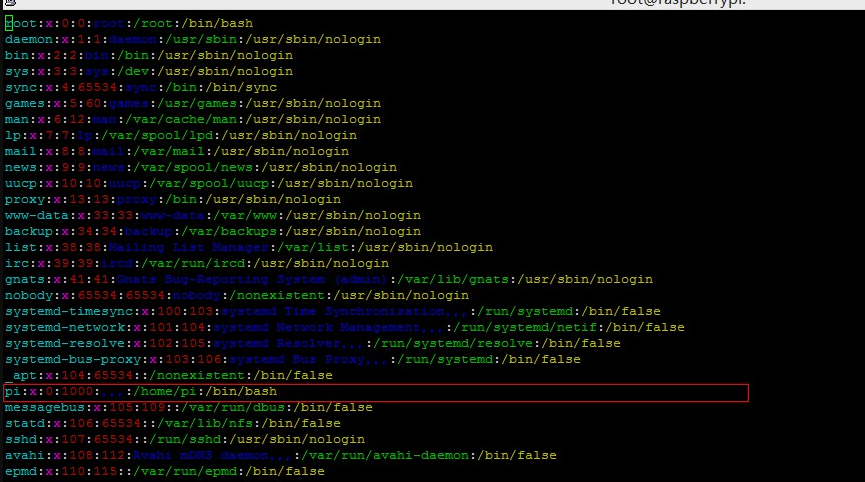Image resolution: width=865 pixels, height=482 pixels.
Task: Select the games:x:5:60 entry line
Action: [x=193, y=104]
